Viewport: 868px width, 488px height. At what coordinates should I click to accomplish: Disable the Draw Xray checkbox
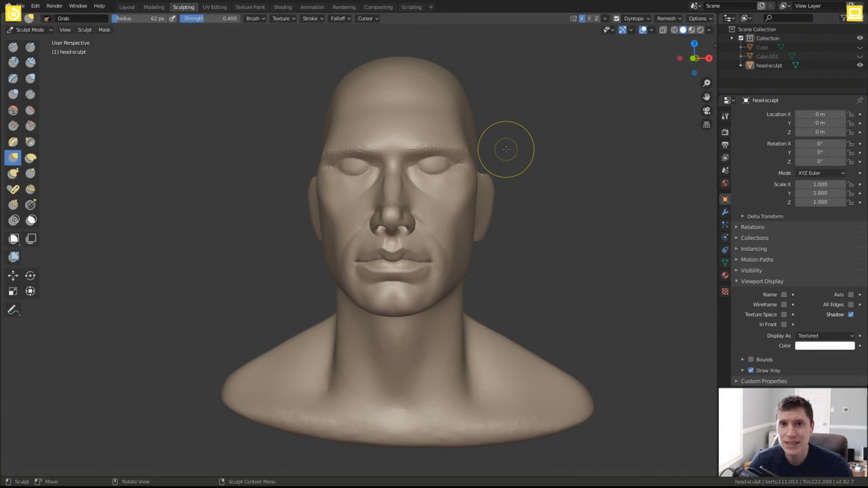coord(751,370)
